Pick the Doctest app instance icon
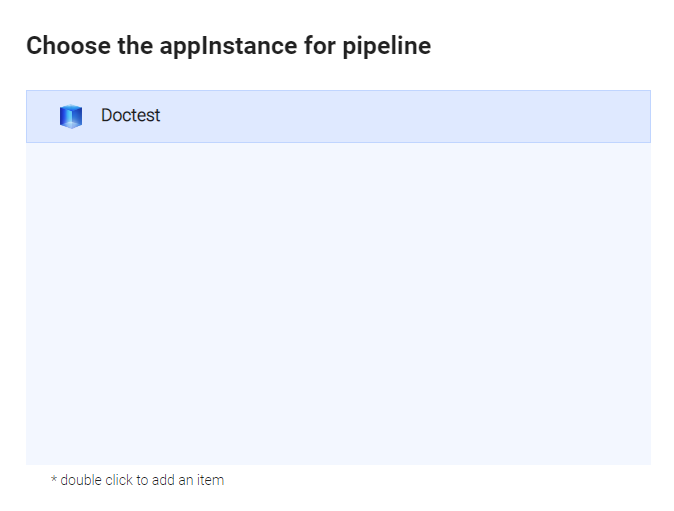Viewport: 674px width, 511px height. click(70, 116)
